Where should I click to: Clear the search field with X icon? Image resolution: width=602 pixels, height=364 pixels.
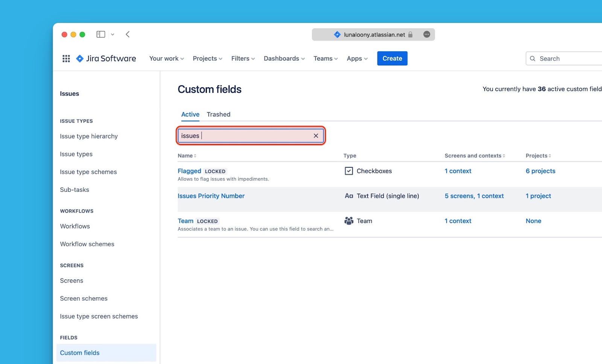(x=316, y=136)
